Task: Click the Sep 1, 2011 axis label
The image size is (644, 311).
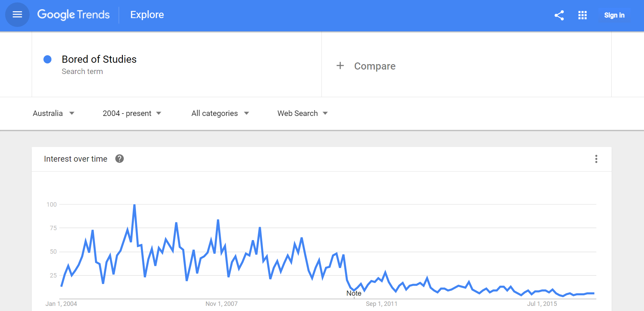Action: (x=381, y=304)
